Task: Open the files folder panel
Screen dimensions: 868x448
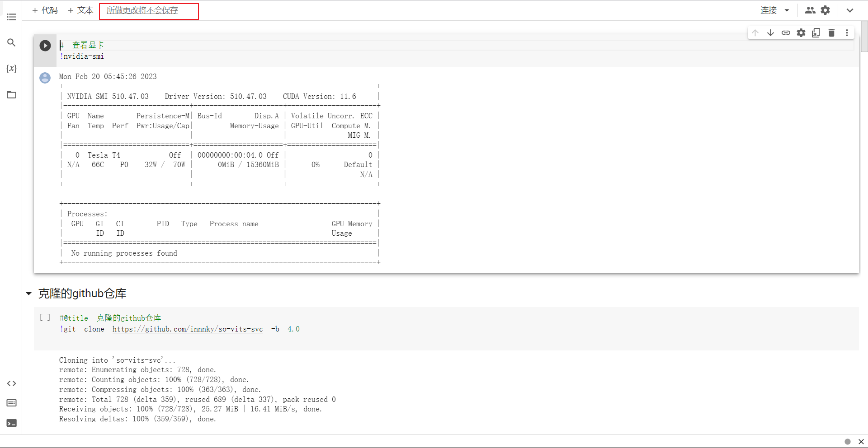Action: (11, 95)
